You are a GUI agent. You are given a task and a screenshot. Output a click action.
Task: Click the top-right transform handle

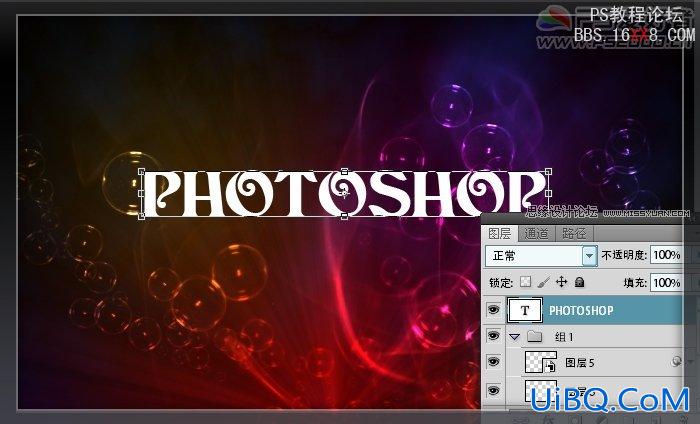[548, 171]
